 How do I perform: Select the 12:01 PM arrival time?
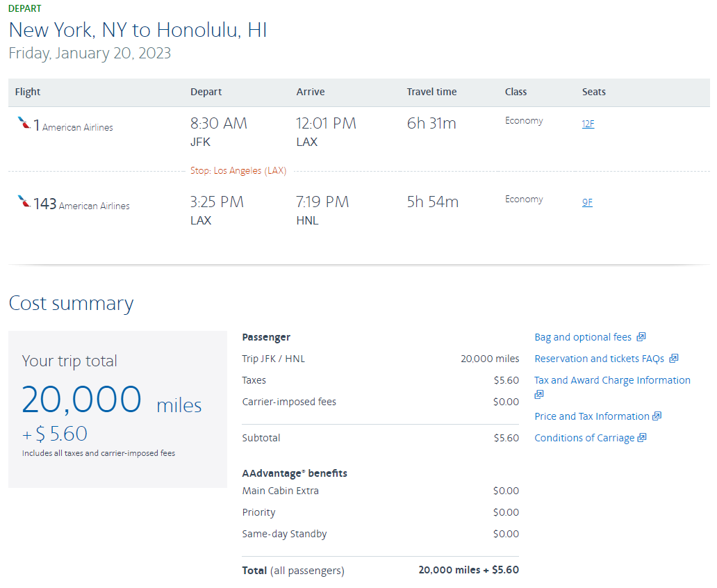pos(326,124)
